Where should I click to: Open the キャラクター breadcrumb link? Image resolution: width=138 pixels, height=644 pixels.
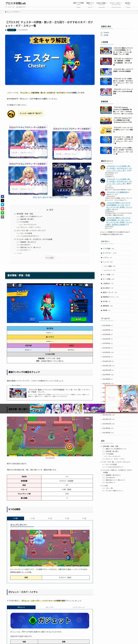(16, 12)
